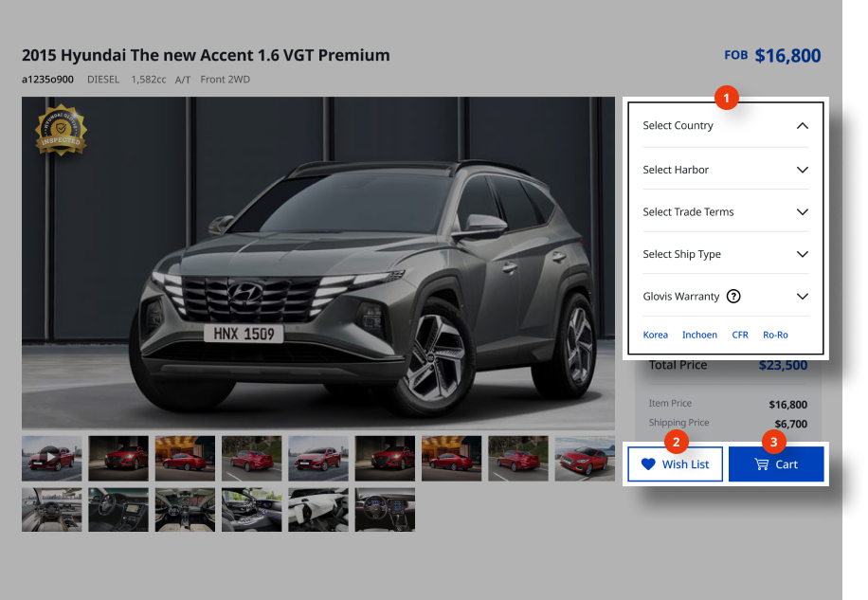Expand the Select Ship Type dropdown
The image size is (868, 600).
[725, 254]
